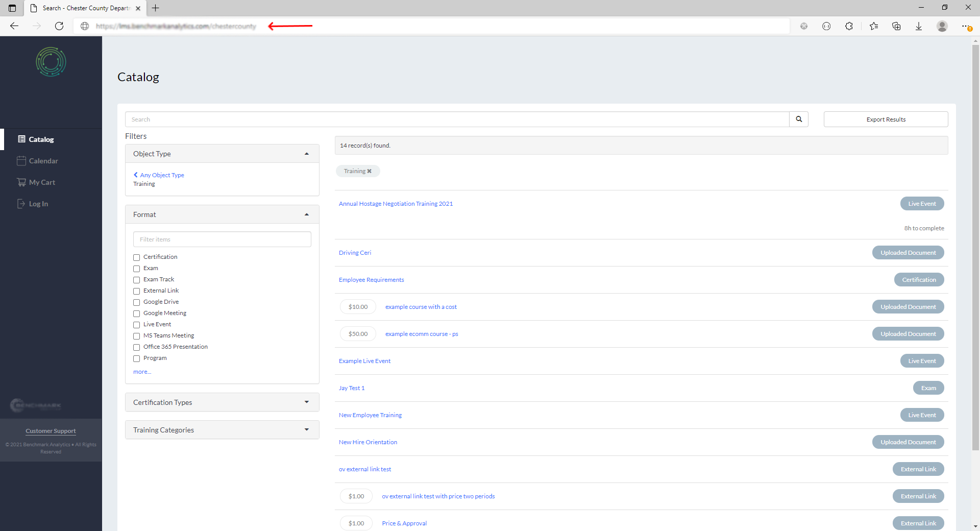
Task: Open ov external link test
Action: (365, 469)
